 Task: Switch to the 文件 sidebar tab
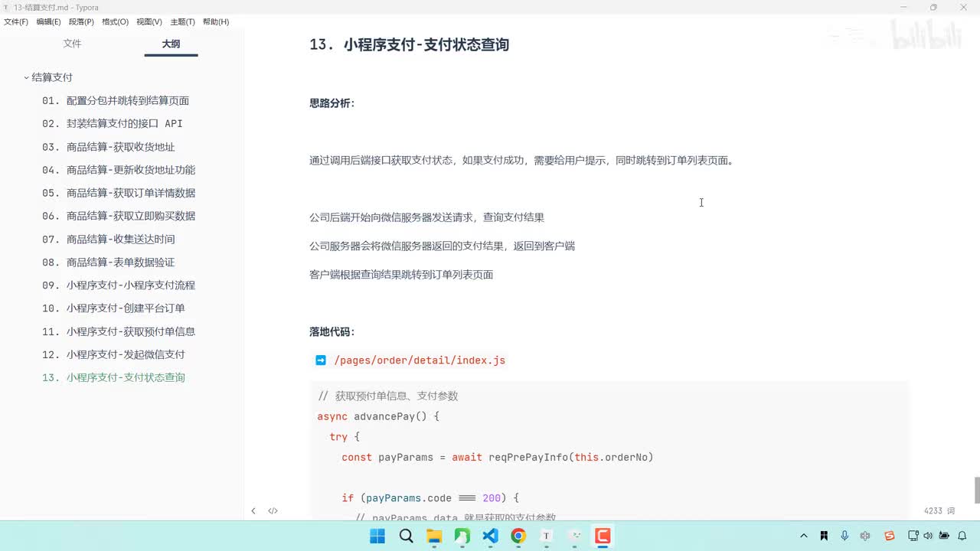tap(72, 44)
